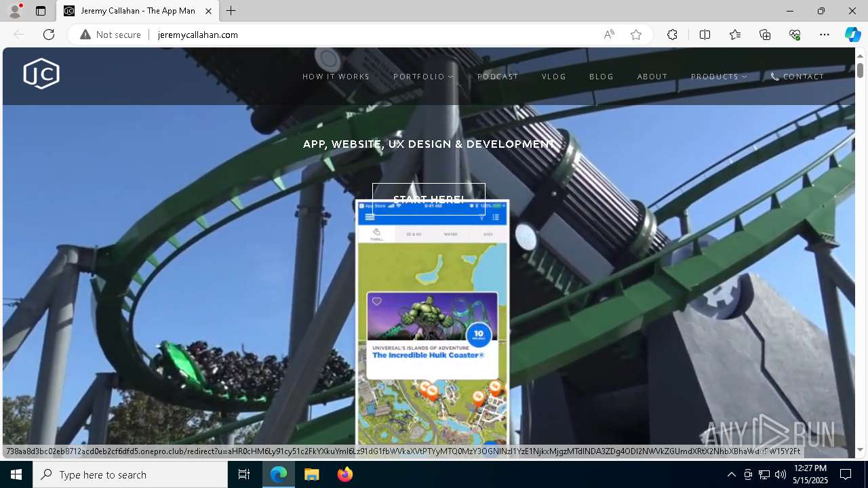The image size is (868, 488).
Task: Open the Favorites list
Action: [x=735, y=35]
